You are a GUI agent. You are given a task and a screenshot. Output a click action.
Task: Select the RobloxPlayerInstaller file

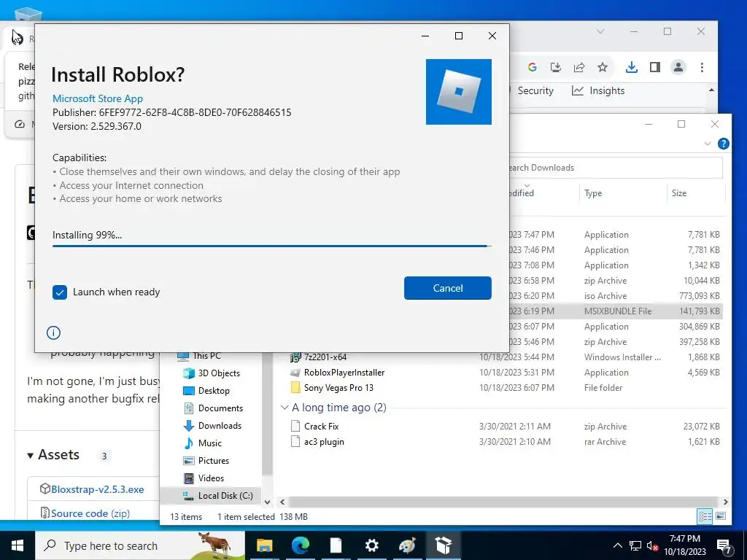[344, 373]
